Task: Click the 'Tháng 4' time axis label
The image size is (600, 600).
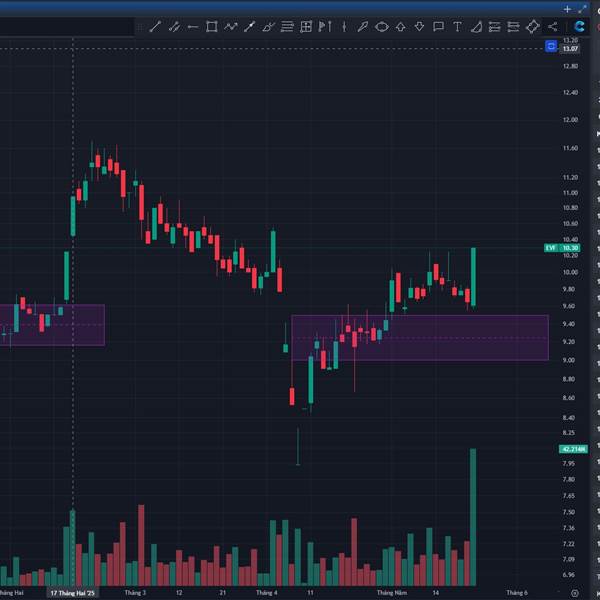Action: coord(267,593)
